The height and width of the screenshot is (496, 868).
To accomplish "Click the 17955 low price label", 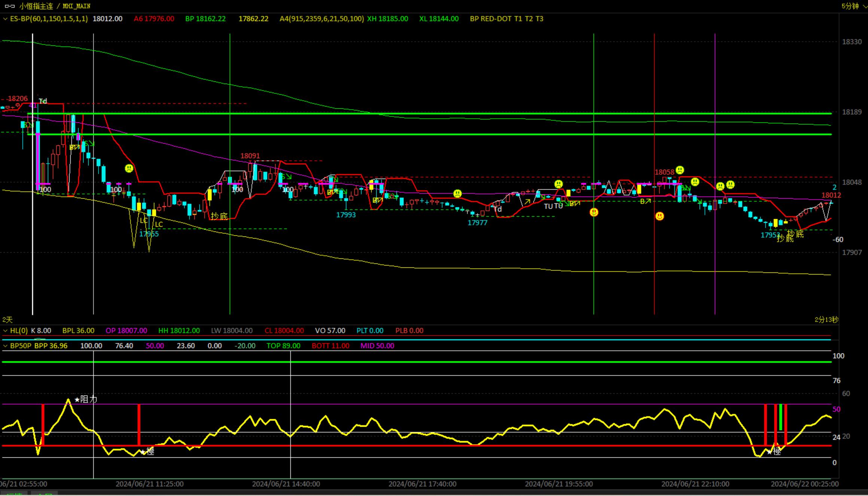I will pyautogui.click(x=149, y=234).
